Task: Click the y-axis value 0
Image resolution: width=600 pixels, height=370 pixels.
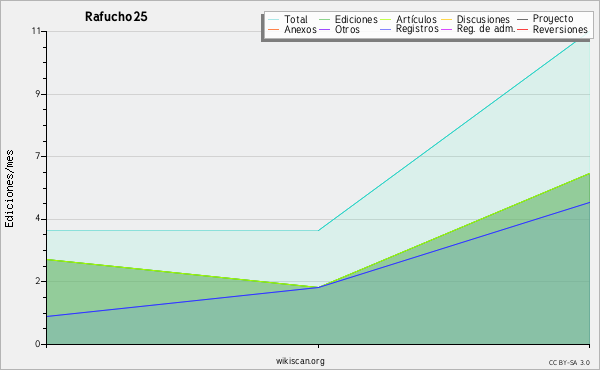Action: click(x=38, y=344)
